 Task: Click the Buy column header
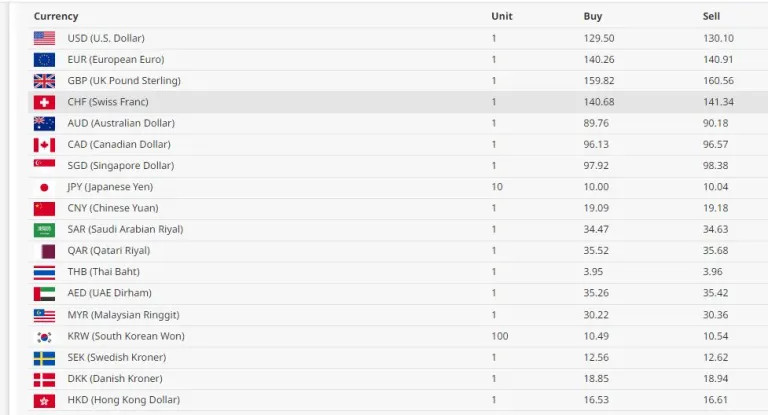(x=593, y=16)
